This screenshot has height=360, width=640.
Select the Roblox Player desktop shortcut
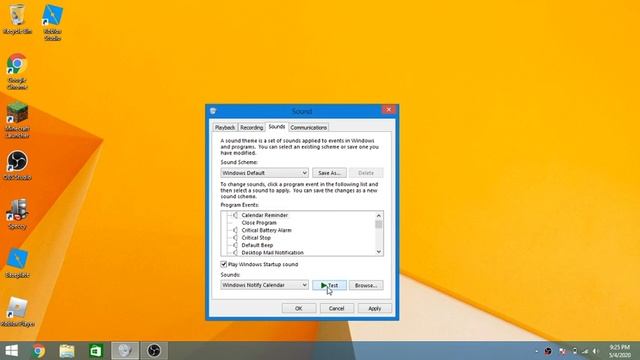[17, 312]
